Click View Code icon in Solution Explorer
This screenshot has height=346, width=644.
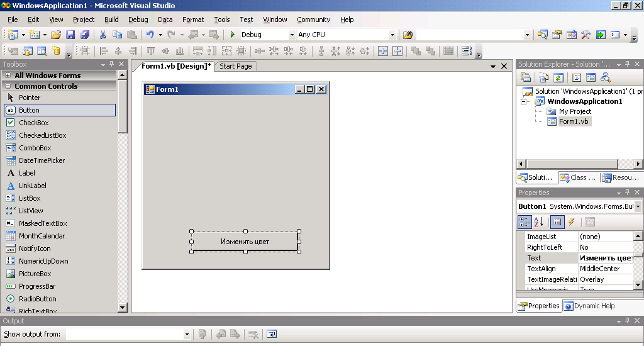tap(577, 77)
